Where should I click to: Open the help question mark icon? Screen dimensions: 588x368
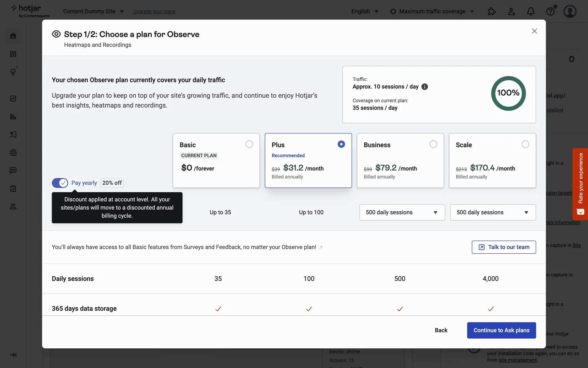point(550,12)
